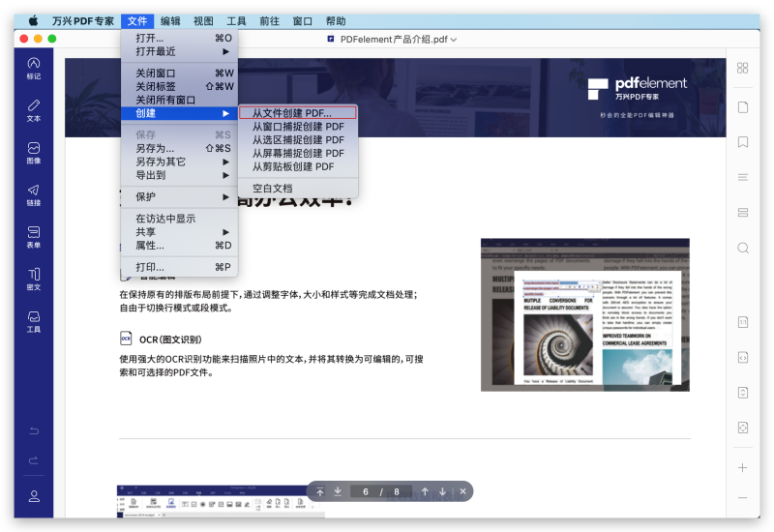
Task: Open the two-row layout panel icon
Action: pos(742,212)
